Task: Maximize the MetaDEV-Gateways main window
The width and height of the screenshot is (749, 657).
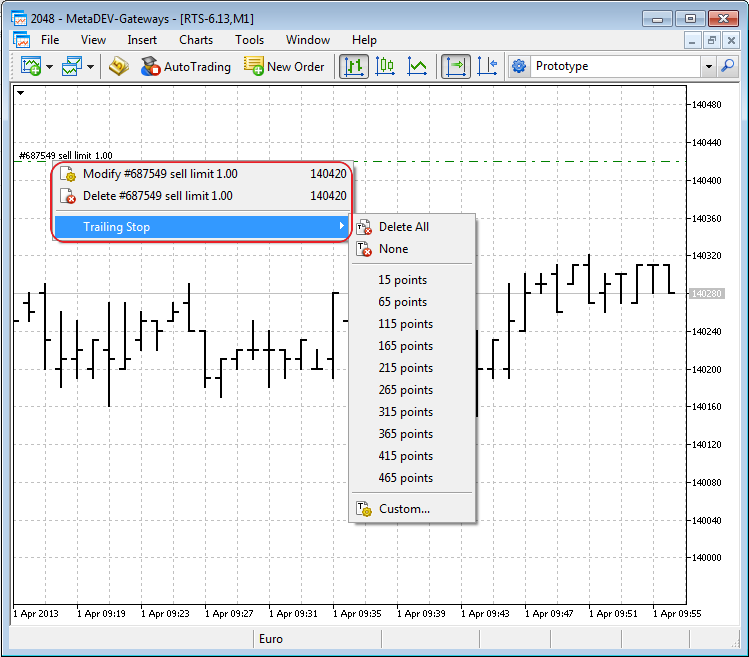Action: [690, 19]
